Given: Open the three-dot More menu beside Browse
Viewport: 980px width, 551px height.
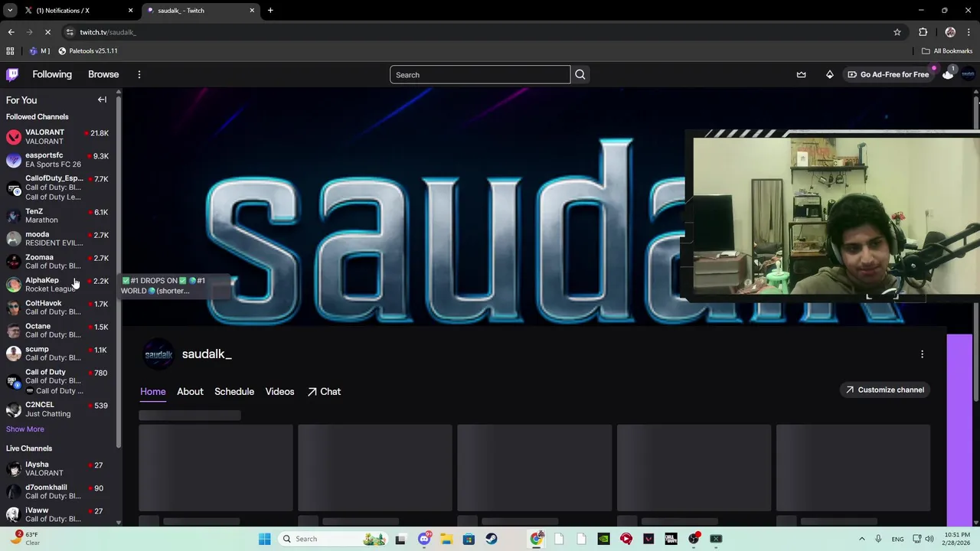Looking at the screenshot, I should click(x=139, y=74).
